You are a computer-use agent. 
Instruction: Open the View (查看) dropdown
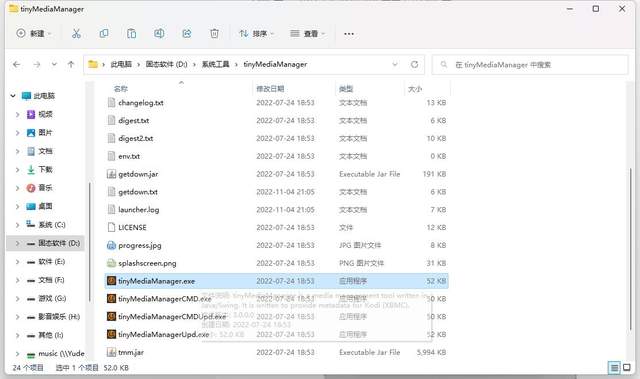307,33
